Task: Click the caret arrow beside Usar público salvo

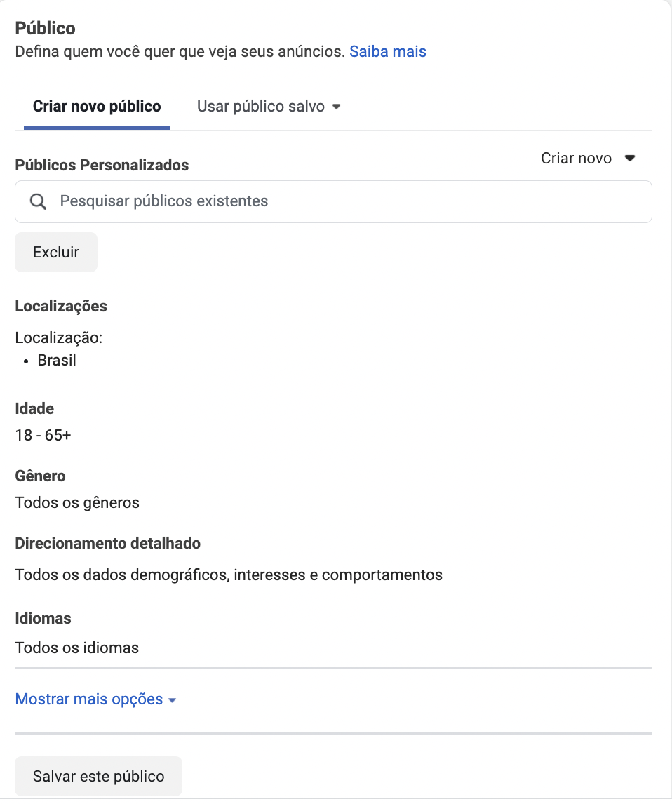Action: tap(336, 107)
